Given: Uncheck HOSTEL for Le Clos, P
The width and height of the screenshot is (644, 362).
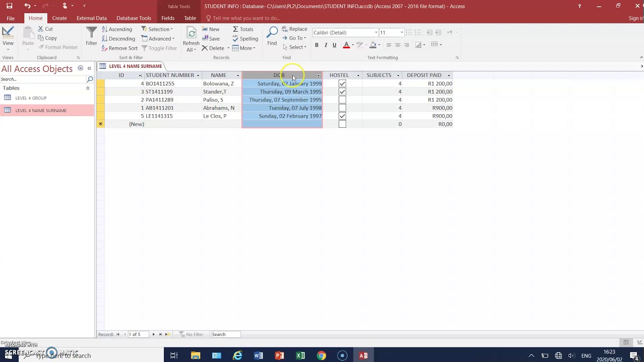Looking at the screenshot, I should pos(342,116).
